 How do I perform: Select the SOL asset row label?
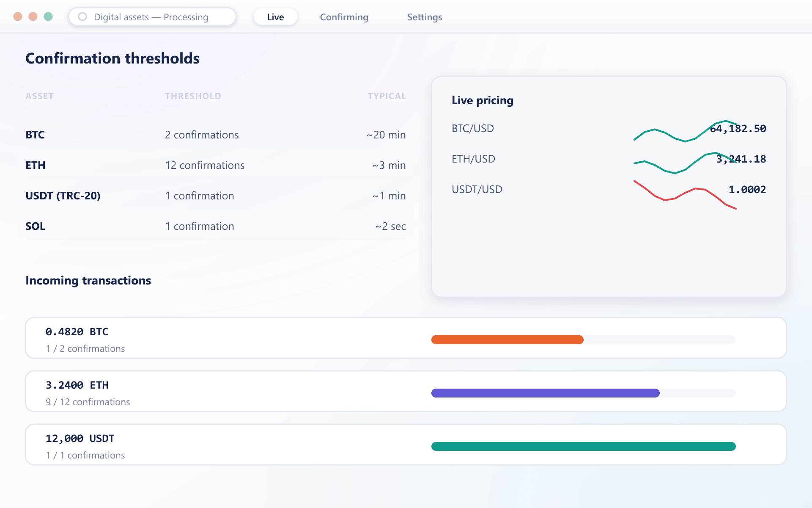[x=35, y=226]
